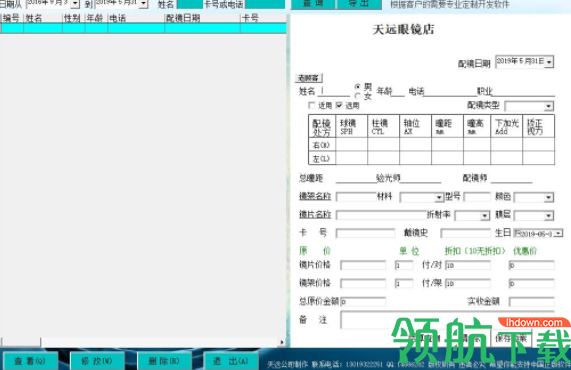Click the 左(L) 球镜 SPH cell
This screenshot has width=571, height=370.
pos(351,158)
